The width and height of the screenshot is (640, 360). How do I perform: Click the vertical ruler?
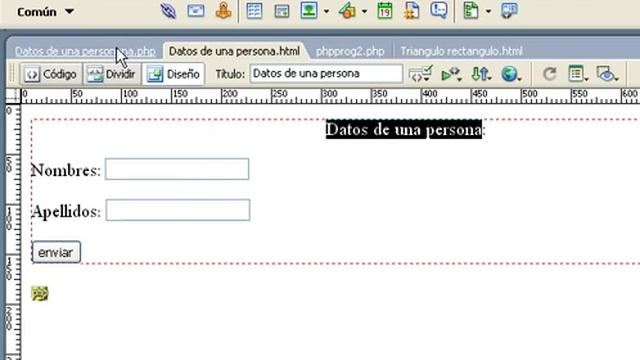(x=13, y=232)
